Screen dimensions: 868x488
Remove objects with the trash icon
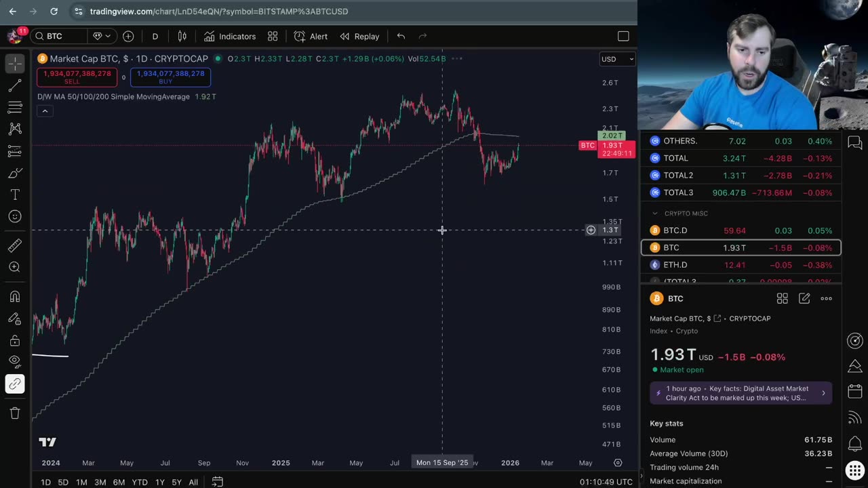coord(14,413)
